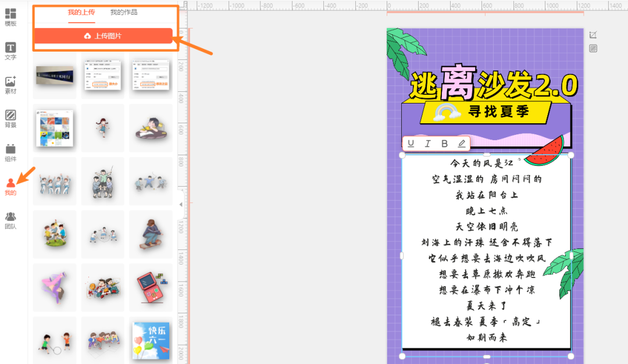This screenshot has width=628, height=364.
Task: Select the dark signboard photo thumbnail
Action: click(x=55, y=75)
